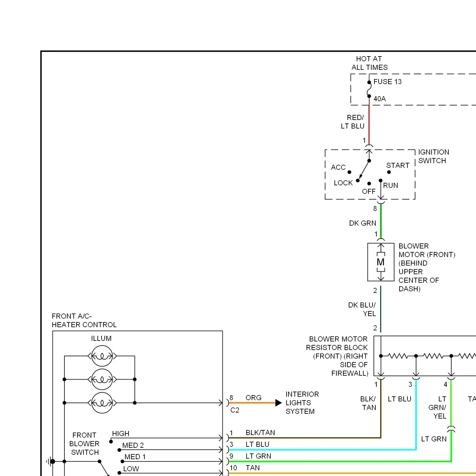Click the "BLK/TAN" label at connector pin 1
This screenshot has width=476, height=476.
click(260, 433)
